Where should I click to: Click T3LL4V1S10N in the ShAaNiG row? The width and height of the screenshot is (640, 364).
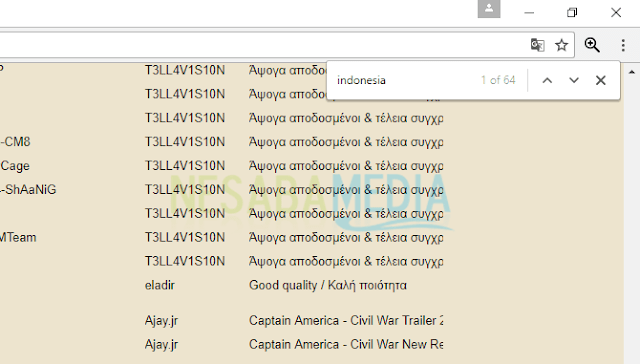click(x=185, y=190)
